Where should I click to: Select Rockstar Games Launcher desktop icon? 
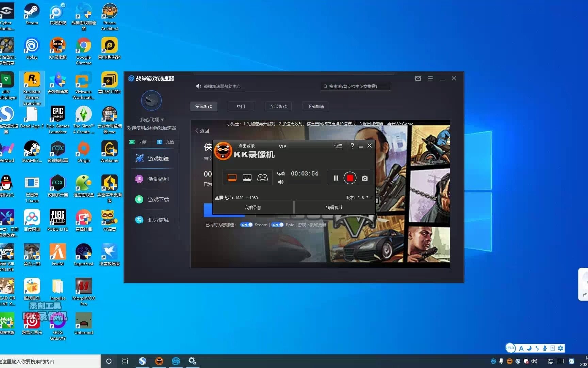32,89
